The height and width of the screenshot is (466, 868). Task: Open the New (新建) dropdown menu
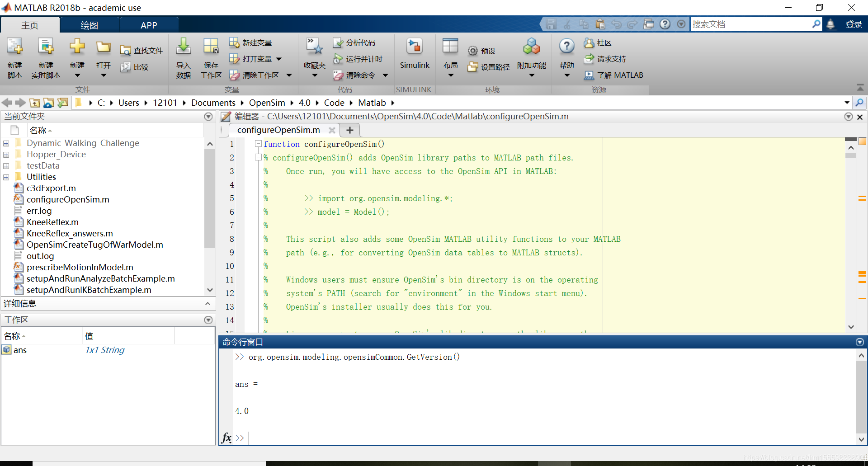coord(77,75)
